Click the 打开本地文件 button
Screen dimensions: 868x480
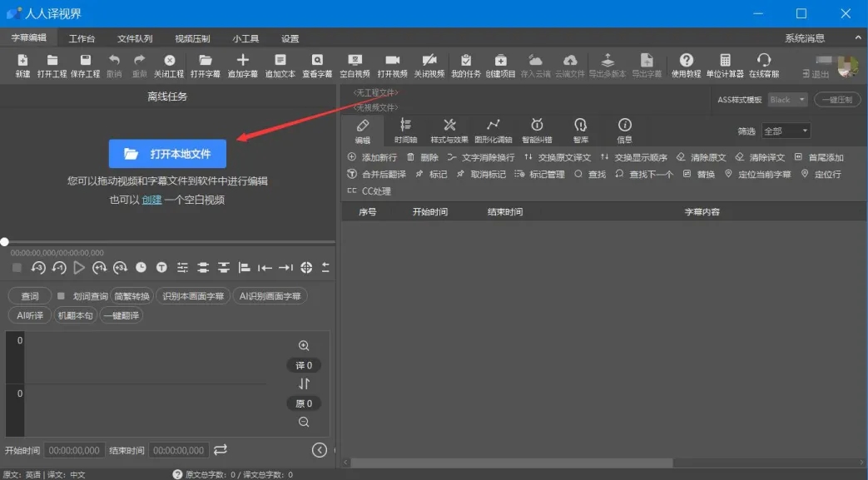tap(168, 154)
